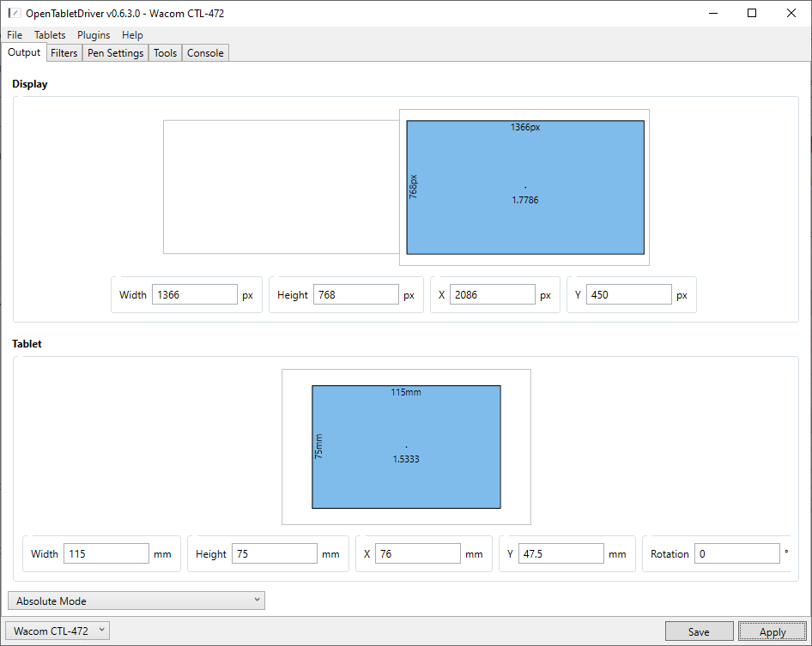The width and height of the screenshot is (812, 646).
Task: Click the tablet Rotation input field
Action: (x=736, y=553)
